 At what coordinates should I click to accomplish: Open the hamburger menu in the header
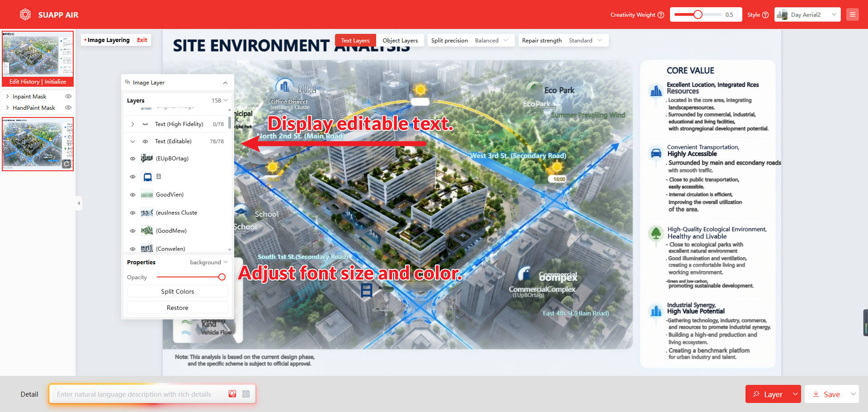(x=853, y=14)
